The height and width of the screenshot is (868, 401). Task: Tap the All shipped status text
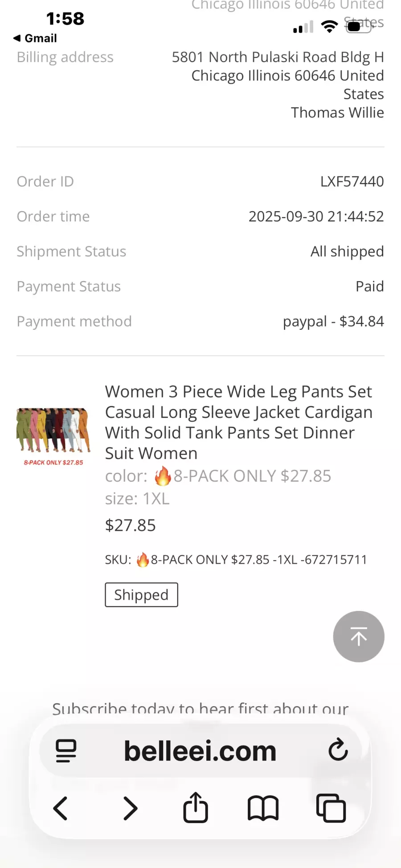[x=347, y=251]
